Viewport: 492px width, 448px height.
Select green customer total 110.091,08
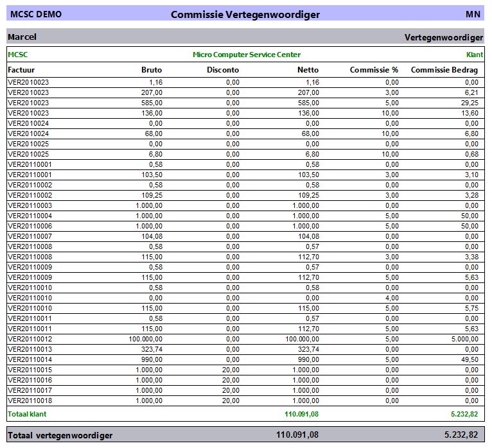[x=301, y=414]
